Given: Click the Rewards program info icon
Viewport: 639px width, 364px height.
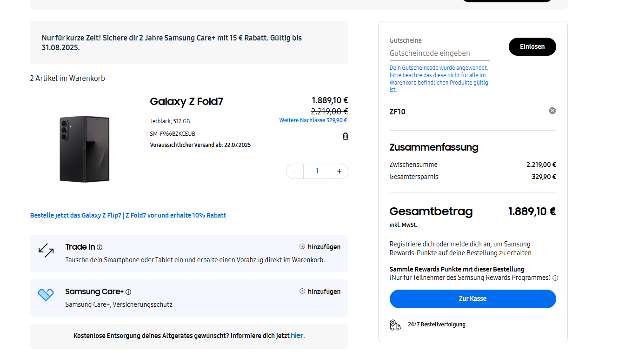Looking at the screenshot, I should [x=555, y=278].
